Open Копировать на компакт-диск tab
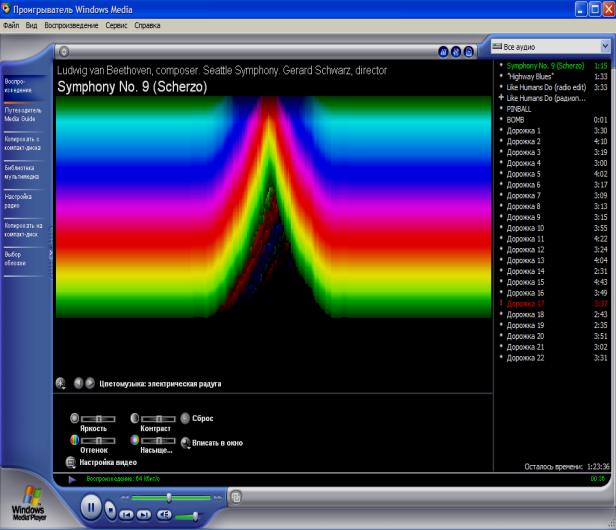Viewport: 616px width, 530px height. (x=24, y=230)
